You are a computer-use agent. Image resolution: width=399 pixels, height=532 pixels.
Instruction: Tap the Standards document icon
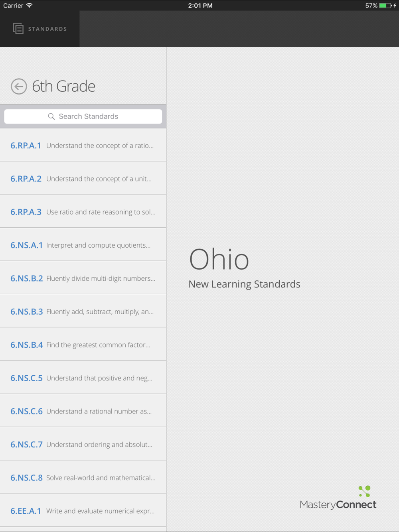click(x=18, y=29)
